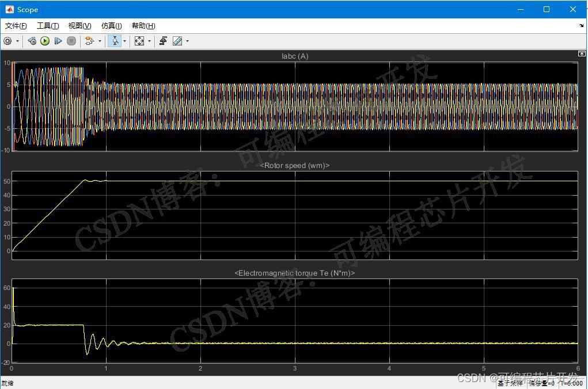
Task: Toggle the zoom Y-axis tool
Action: tap(115, 41)
